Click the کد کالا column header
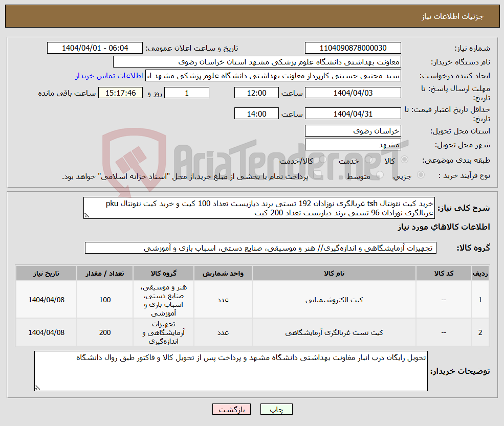 pos(444,274)
